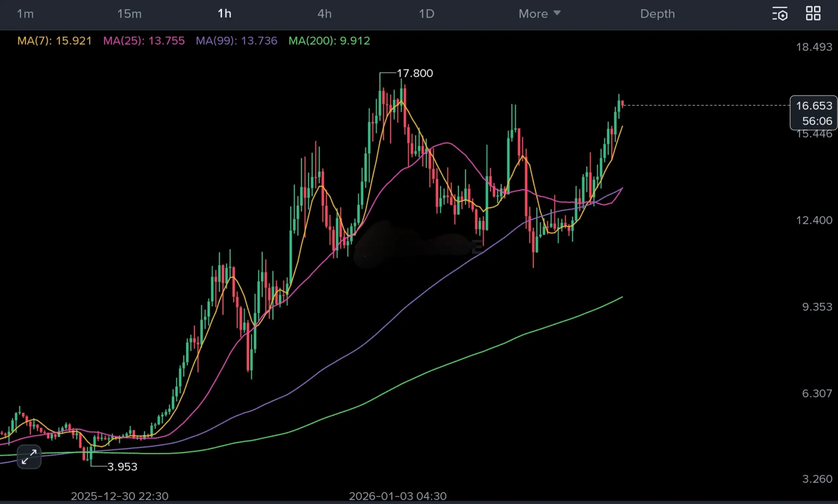Click the More dropdown arrow

point(556,13)
